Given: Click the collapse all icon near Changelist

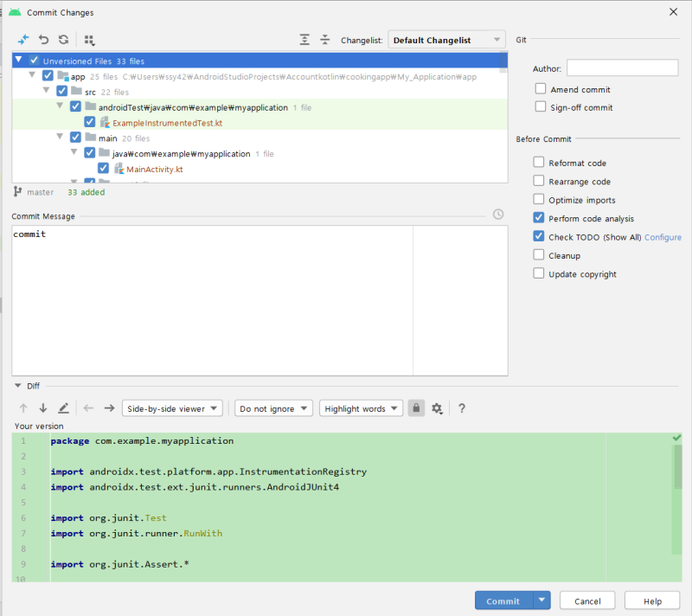Looking at the screenshot, I should coord(324,41).
